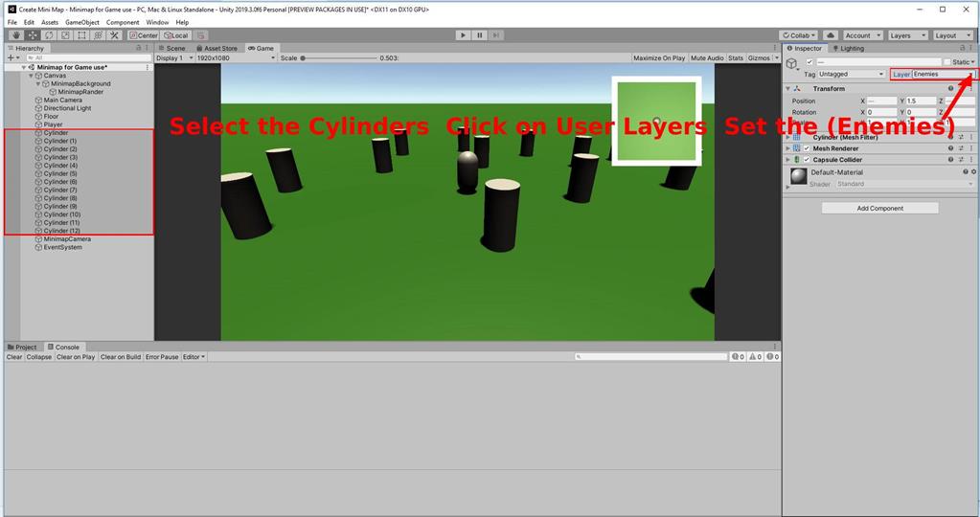Image resolution: width=980 pixels, height=517 pixels.
Task: Disable the Mesh Renderer checkbox
Action: click(807, 148)
